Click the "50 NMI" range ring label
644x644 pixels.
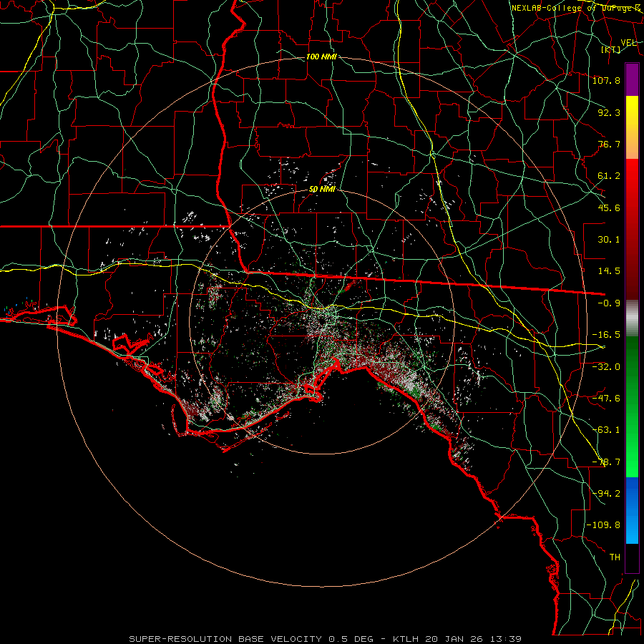(x=322, y=190)
